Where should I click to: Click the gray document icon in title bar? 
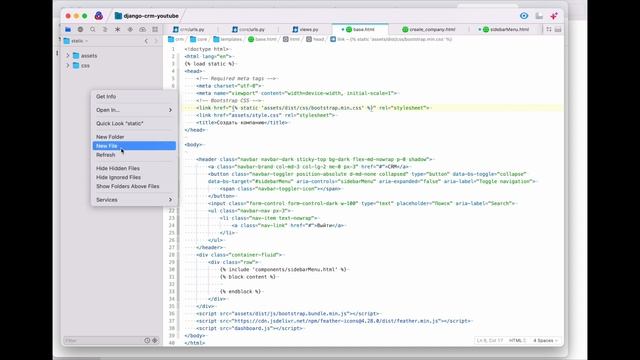(539, 16)
